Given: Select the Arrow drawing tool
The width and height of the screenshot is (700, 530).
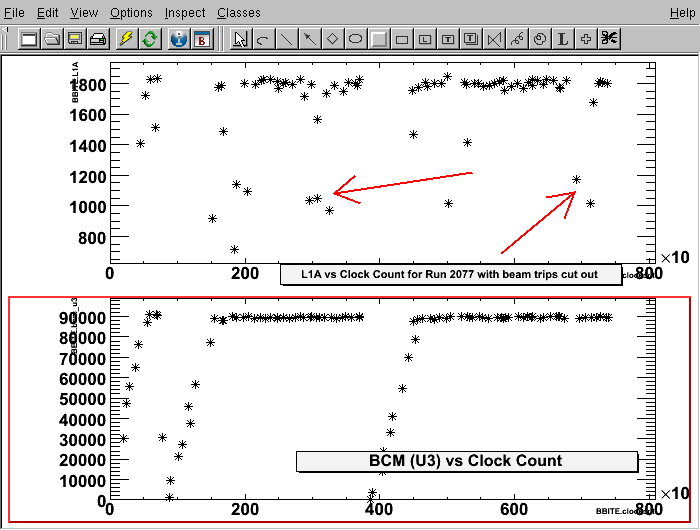Looking at the screenshot, I should (x=310, y=39).
